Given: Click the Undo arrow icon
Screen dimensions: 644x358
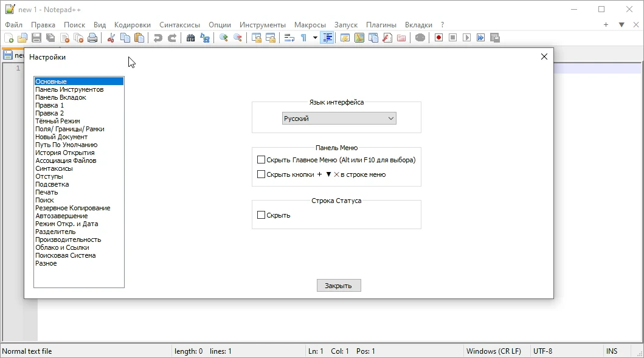Looking at the screenshot, I should click(x=158, y=38).
